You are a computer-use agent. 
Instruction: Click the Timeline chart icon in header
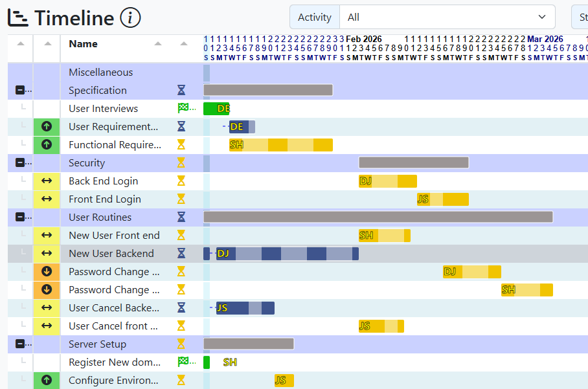tap(18, 17)
